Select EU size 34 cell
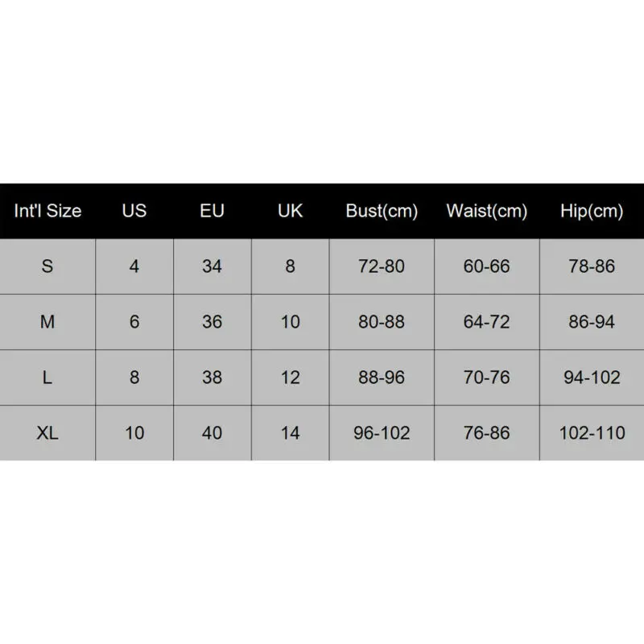The height and width of the screenshot is (644, 644). pos(212,266)
